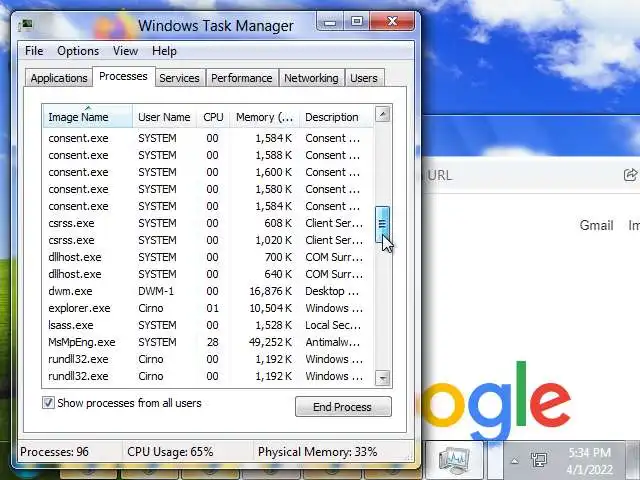
Task: Select consent.exe row with 1,600 K memory
Action: pos(208,172)
